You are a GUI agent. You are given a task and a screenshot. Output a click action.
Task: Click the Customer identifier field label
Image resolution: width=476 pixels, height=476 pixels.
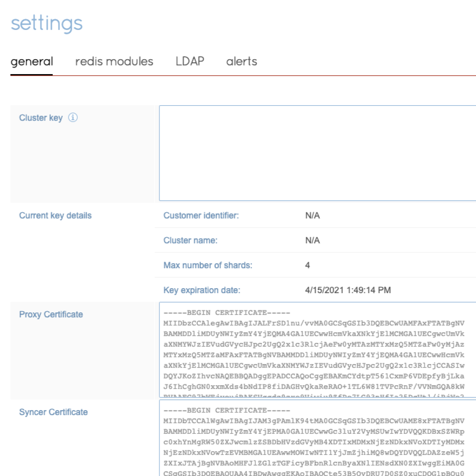[201, 215]
